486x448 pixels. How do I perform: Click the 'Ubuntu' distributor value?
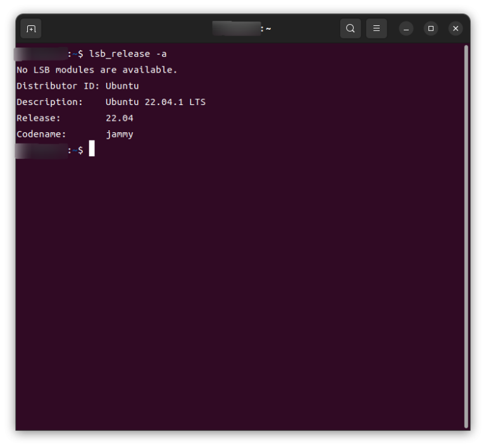pyautogui.click(x=122, y=86)
